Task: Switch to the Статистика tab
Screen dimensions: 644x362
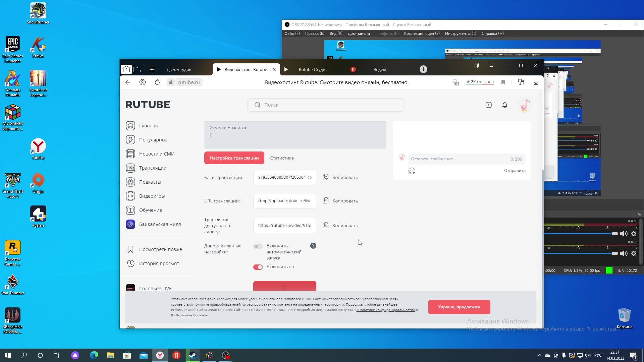Action: pyautogui.click(x=282, y=158)
